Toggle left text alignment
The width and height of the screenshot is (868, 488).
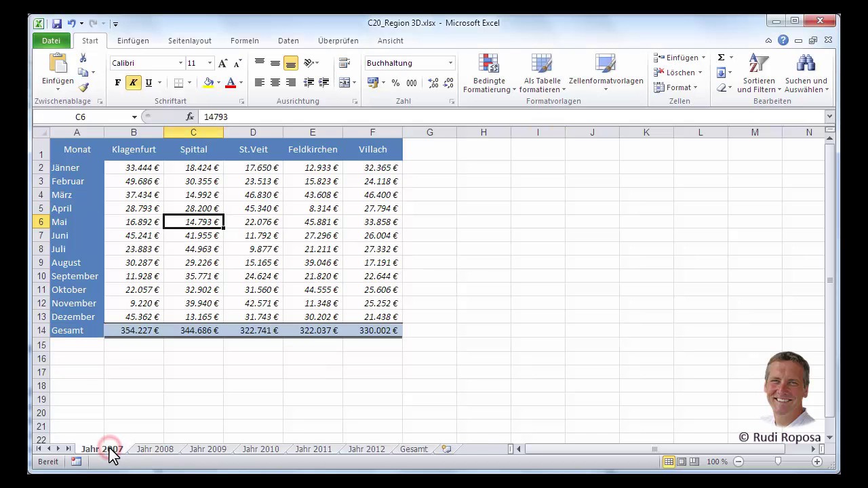click(260, 83)
